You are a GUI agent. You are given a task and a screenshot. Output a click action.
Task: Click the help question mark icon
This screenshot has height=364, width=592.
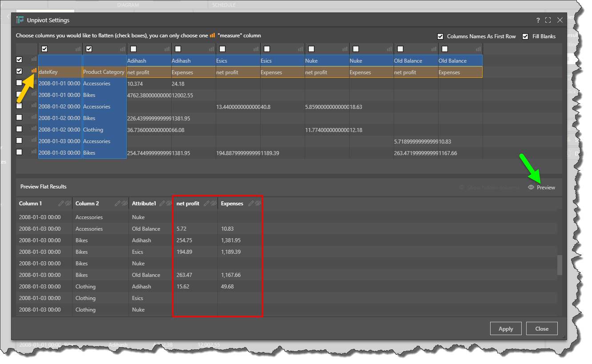(538, 20)
